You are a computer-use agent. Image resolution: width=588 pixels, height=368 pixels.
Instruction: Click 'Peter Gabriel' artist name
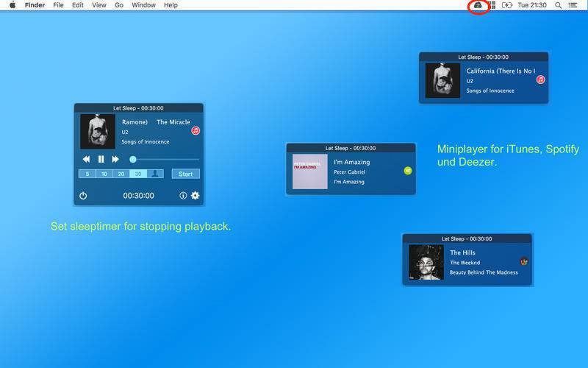(350, 172)
